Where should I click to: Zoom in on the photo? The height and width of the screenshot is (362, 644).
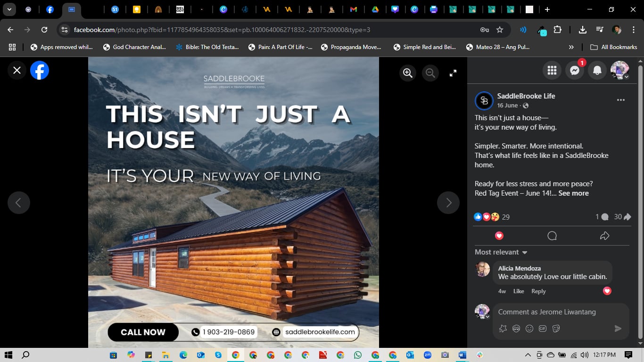pos(408,73)
